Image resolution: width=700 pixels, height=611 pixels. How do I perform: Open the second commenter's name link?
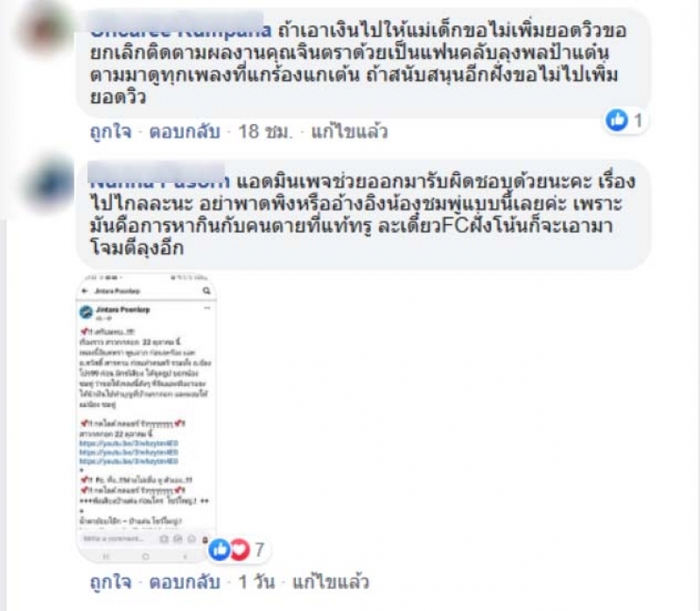pyautogui.click(x=159, y=181)
